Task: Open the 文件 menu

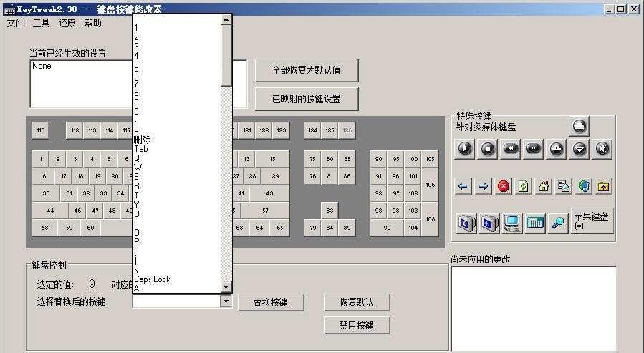Action: (15, 24)
